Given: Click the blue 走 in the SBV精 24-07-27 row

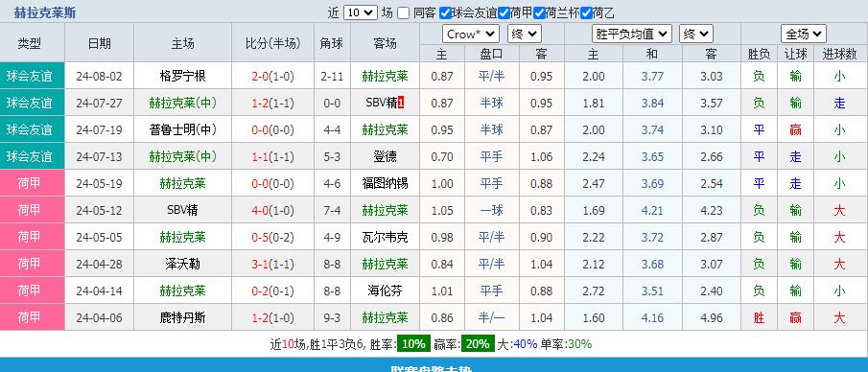Looking at the screenshot, I should click(x=839, y=103).
